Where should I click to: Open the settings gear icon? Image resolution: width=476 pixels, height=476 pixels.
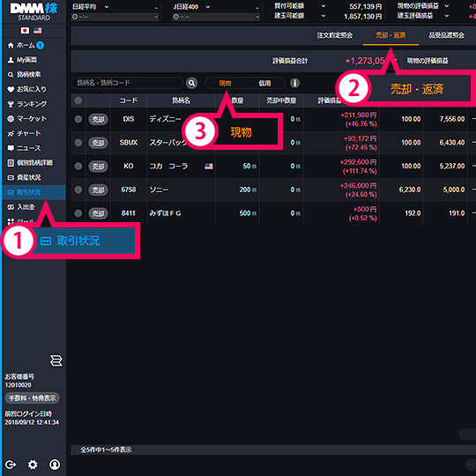(33, 465)
